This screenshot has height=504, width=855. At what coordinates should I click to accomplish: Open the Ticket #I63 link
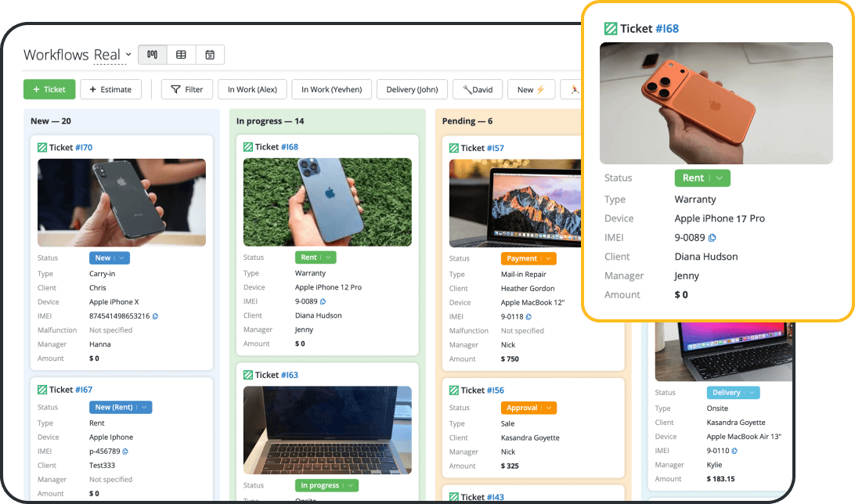290,375
